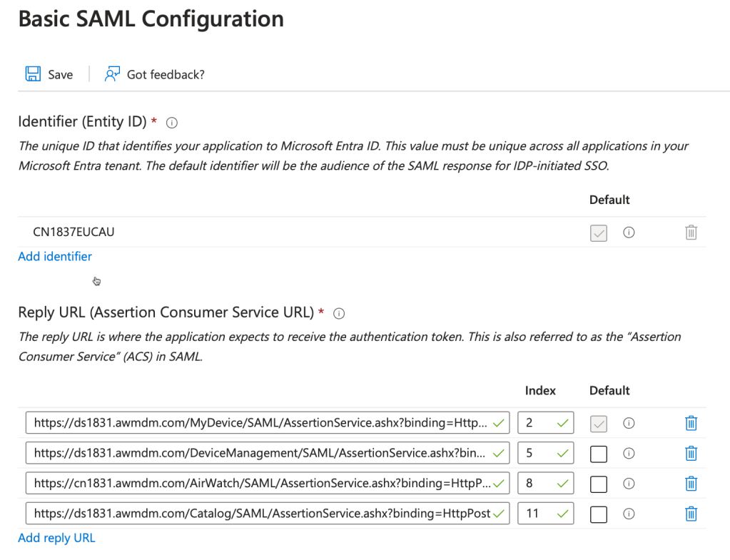
Task: Delete the DeviceManagement reply URL row
Action: pyautogui.click(x=691, y=453)
